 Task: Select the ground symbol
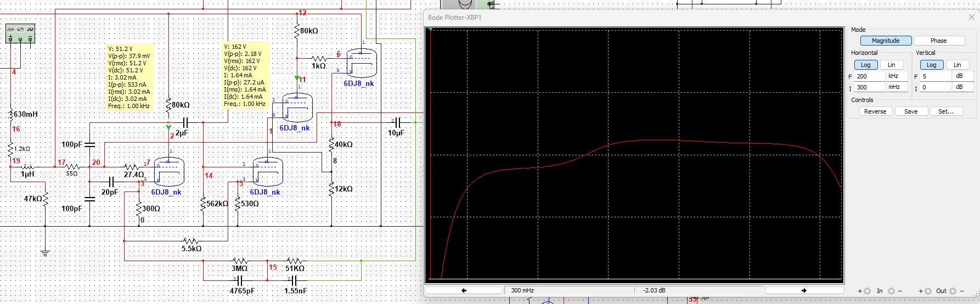pos(46,252)
